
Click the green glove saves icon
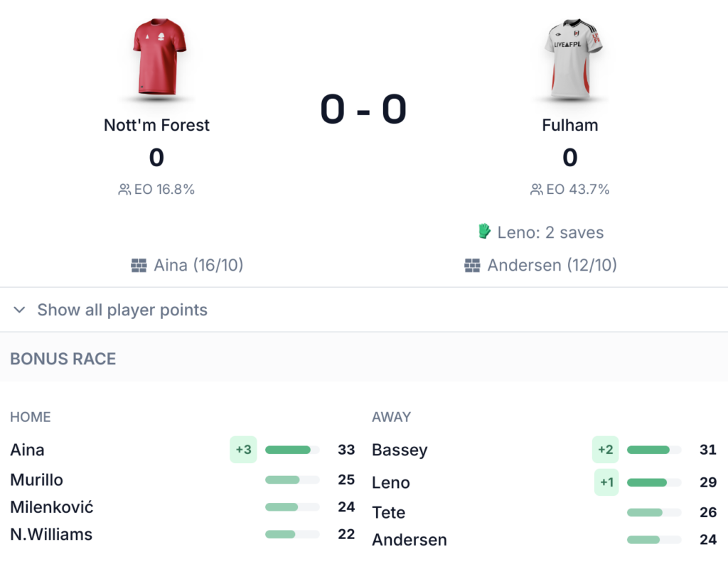pos(484,231)
